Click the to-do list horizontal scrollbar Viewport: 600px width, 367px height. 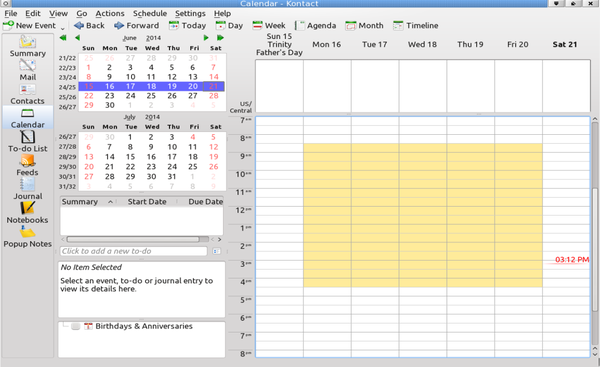[133, 239]
